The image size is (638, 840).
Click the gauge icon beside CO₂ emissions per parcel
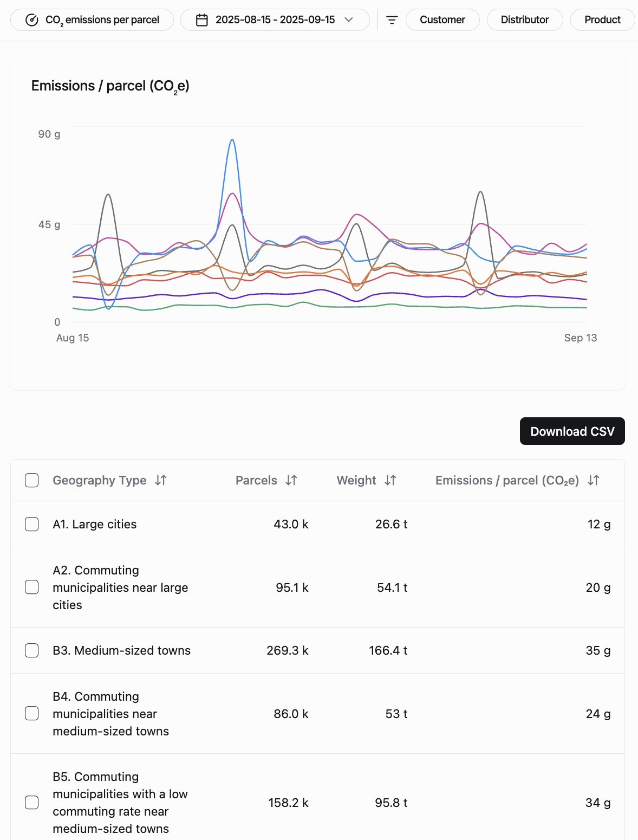32,20
